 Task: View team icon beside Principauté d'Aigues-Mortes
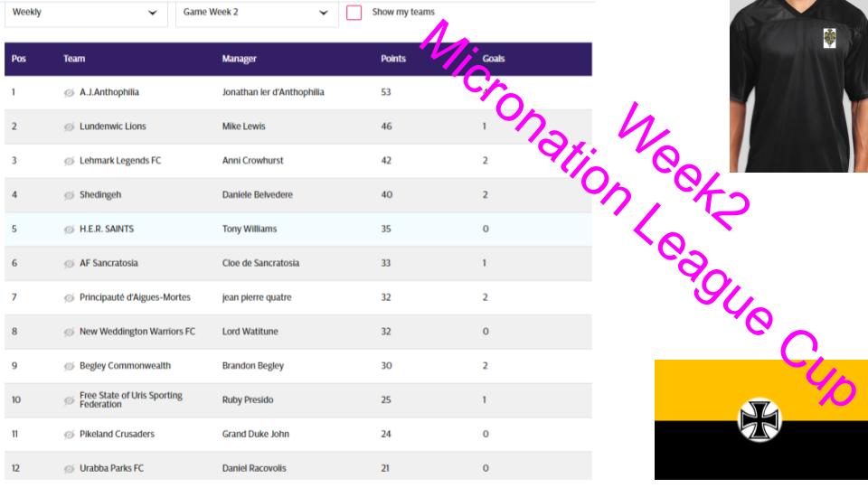pyautogui.click(x=69, y=298)
